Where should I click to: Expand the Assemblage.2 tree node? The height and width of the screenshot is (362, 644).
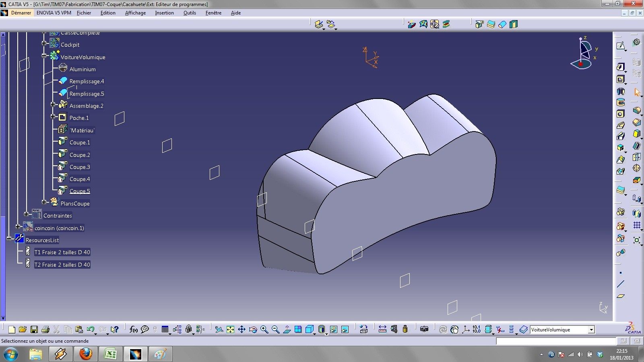53,105
